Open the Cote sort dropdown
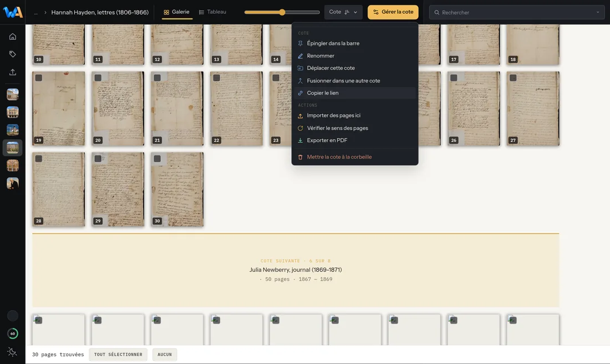The image size is (610, 364). (343, 12)
